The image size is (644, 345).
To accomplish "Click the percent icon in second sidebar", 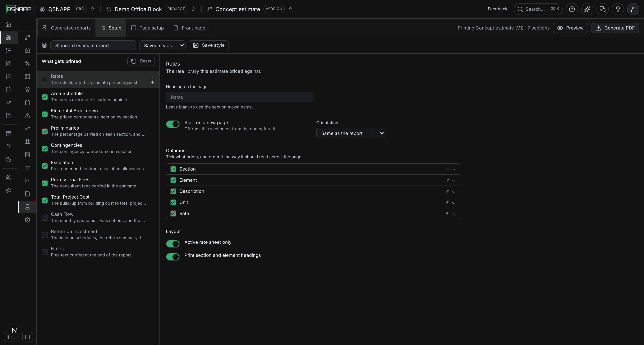I will 27,63.
